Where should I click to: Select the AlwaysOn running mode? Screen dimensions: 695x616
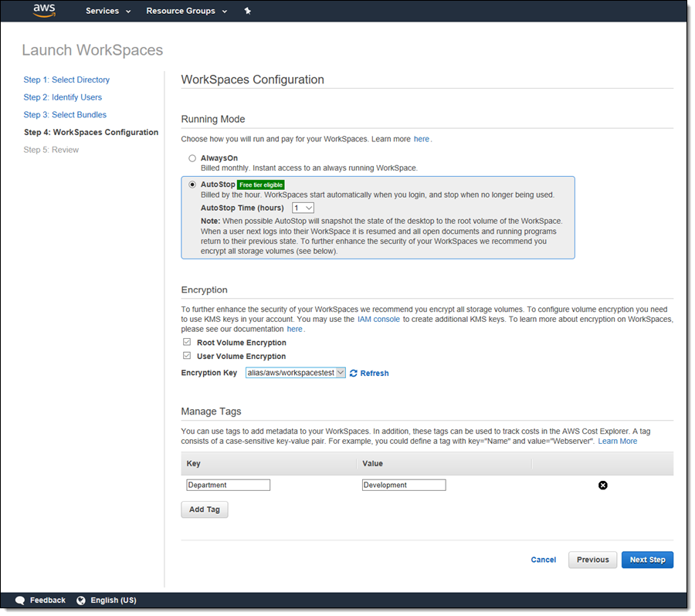192,158
